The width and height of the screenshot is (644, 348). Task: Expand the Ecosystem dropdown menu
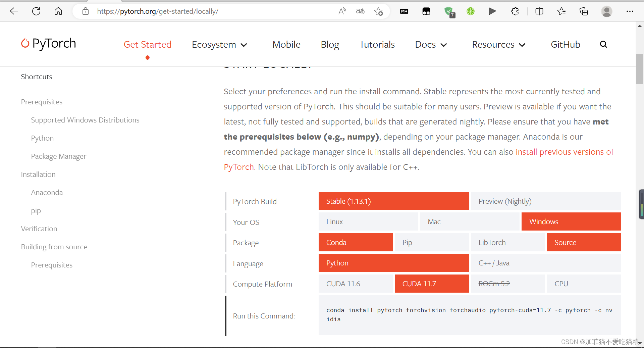[219, 45]
